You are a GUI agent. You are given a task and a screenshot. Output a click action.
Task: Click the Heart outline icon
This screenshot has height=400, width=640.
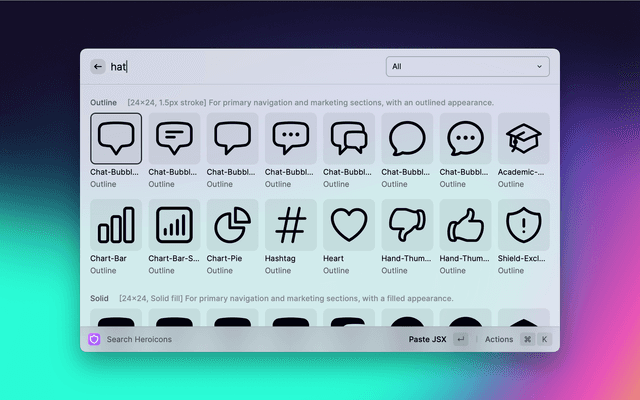349,225
